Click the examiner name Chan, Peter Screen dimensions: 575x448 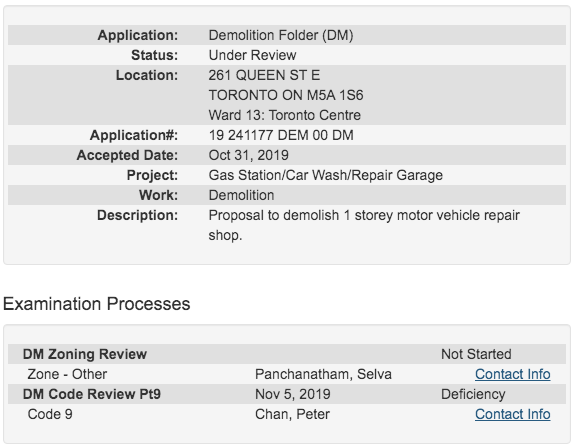pyautogui.click(x=292, y=414)
